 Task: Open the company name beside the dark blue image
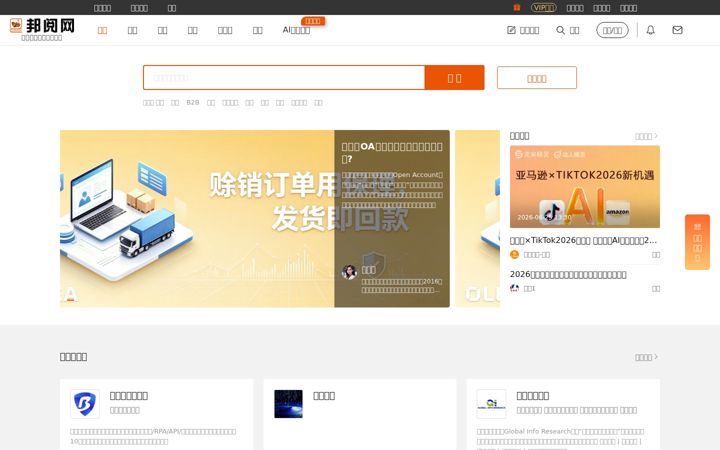pyautogui.click(x=324, y=396)
